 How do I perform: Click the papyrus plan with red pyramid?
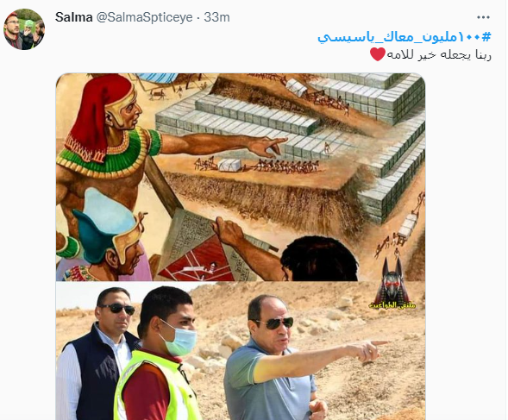[201, 248]
